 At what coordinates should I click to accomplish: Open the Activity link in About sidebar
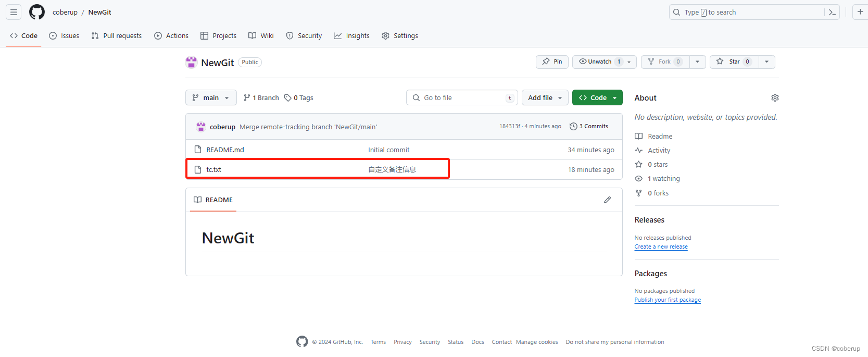click(652, 151)
